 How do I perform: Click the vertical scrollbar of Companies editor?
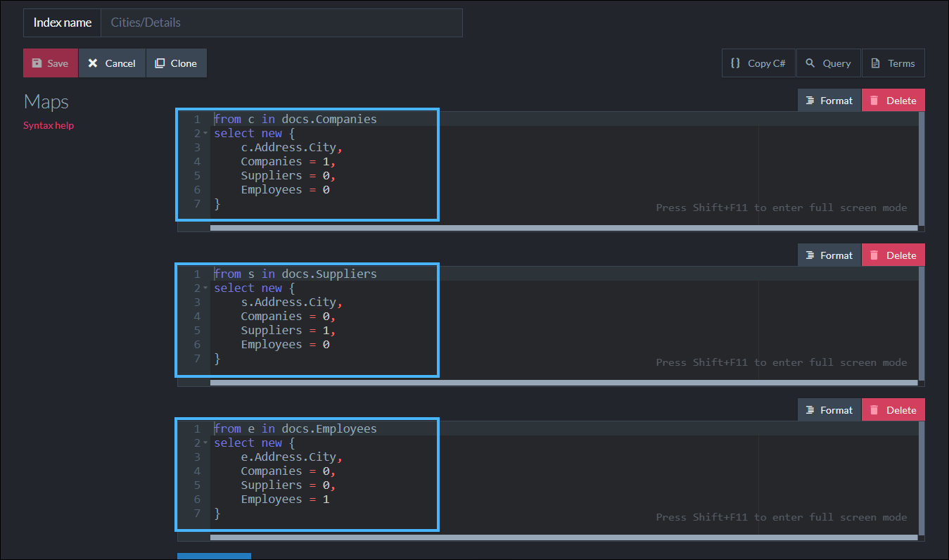[922, 168]
